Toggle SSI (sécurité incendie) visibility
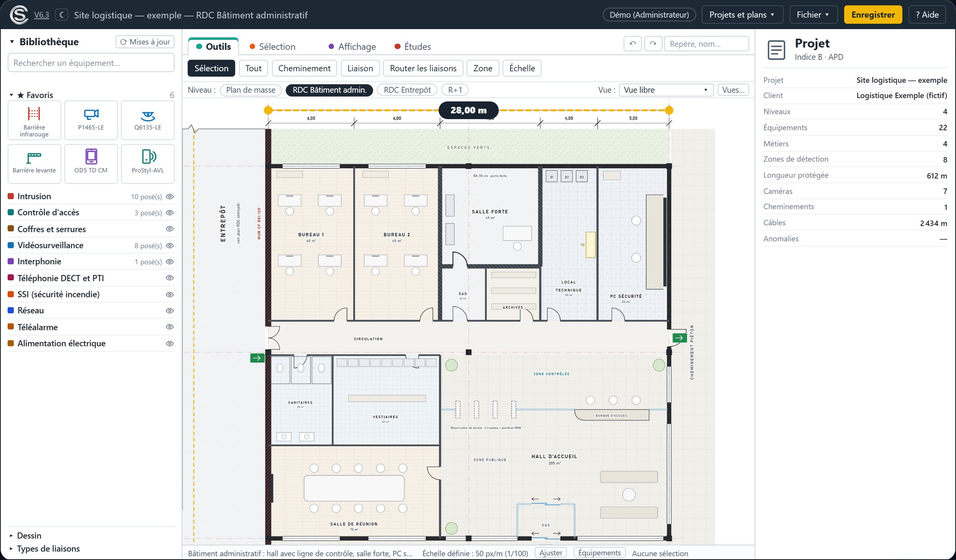Image resolution: width=956 pixels, height=560 pixels. 170,295
